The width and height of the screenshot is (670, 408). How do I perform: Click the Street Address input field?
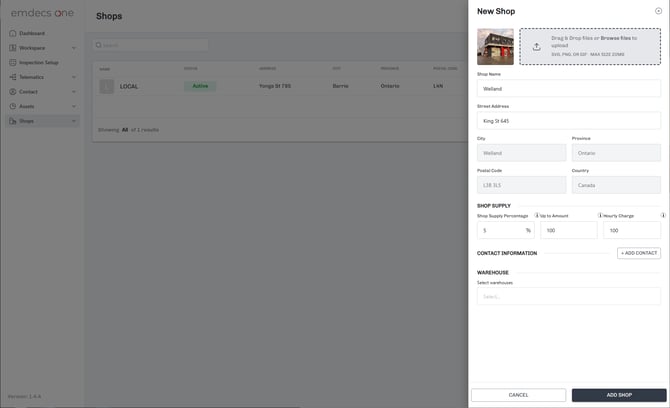coord(569,121)
